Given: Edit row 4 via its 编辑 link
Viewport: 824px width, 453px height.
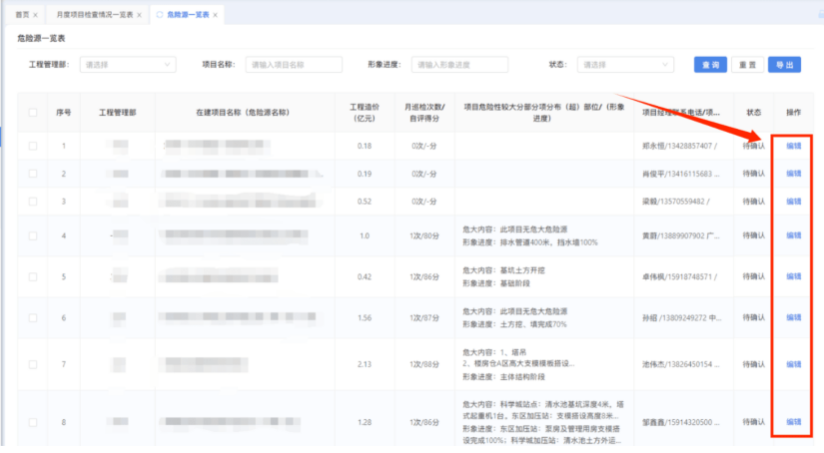Looking at the screenshot, I should tap(794, 236).
